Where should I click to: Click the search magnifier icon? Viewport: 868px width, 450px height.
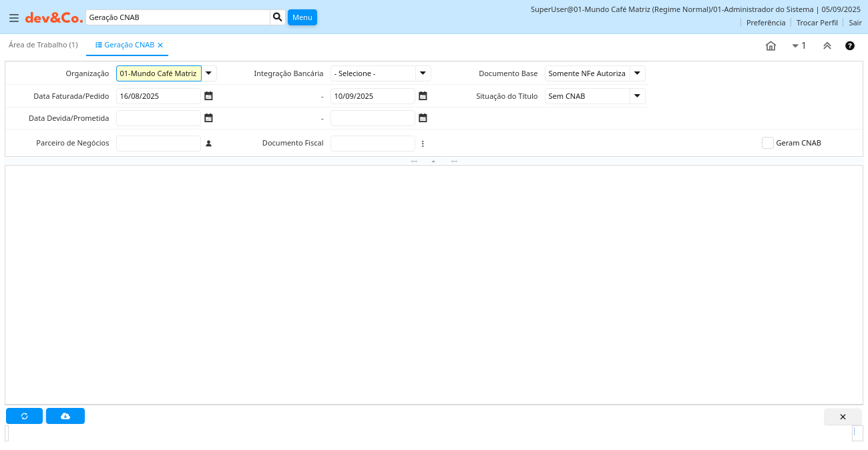tap(278, 17)
